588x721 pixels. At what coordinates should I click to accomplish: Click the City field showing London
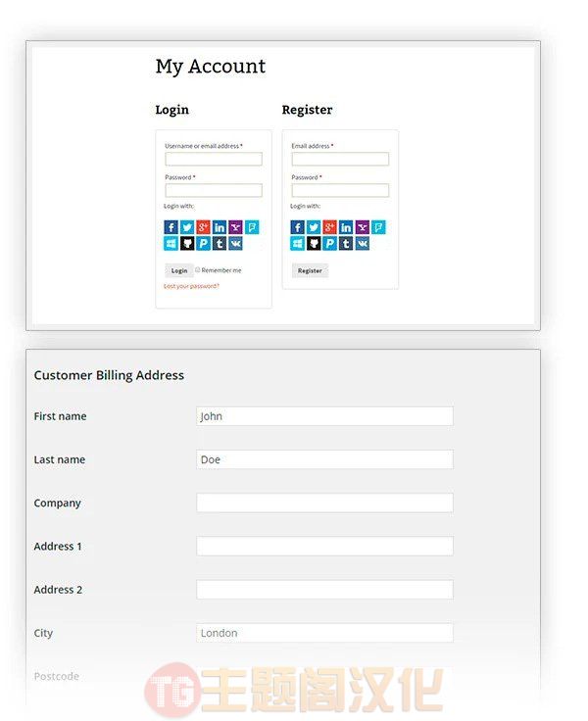[x=324, y=633]
